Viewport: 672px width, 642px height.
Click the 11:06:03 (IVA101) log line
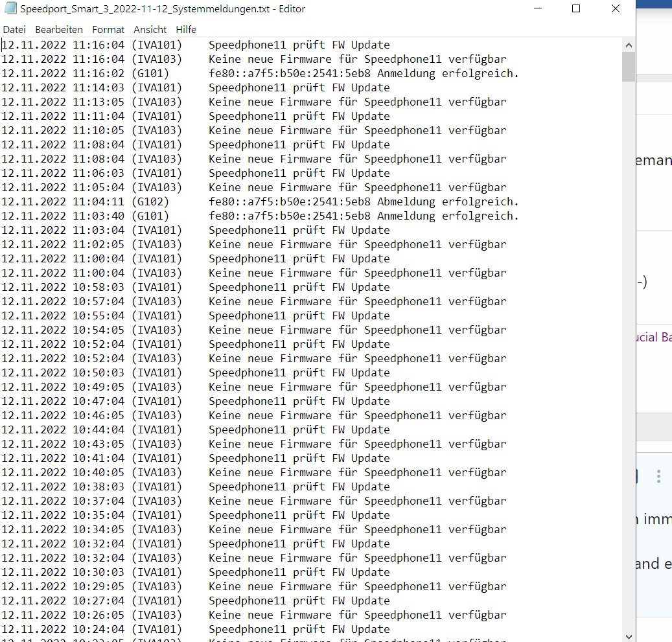pos(196,173)
